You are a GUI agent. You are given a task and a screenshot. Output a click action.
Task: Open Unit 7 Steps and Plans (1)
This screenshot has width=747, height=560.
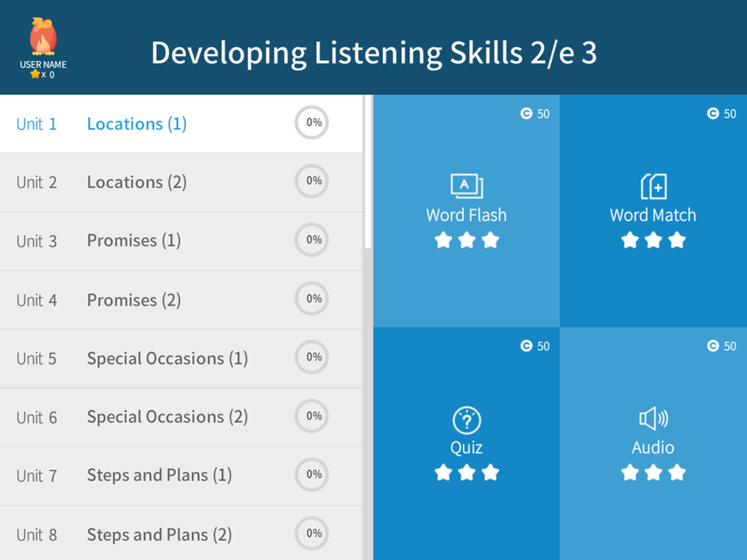pyautogui.click(x=181, y=476)
